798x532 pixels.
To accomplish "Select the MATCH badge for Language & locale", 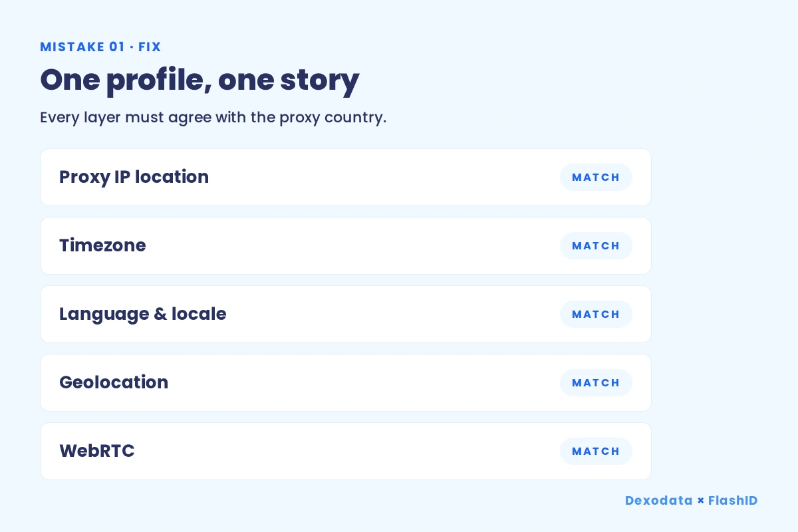I will coord(596,314).
